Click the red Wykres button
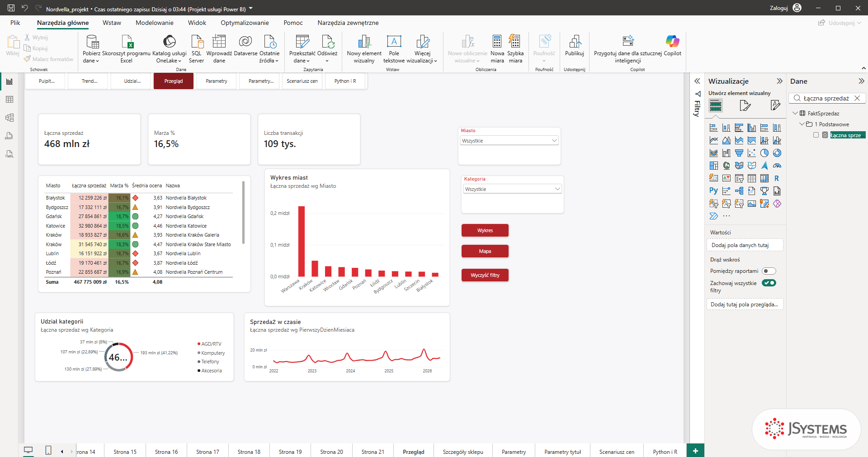 (485, 230)
